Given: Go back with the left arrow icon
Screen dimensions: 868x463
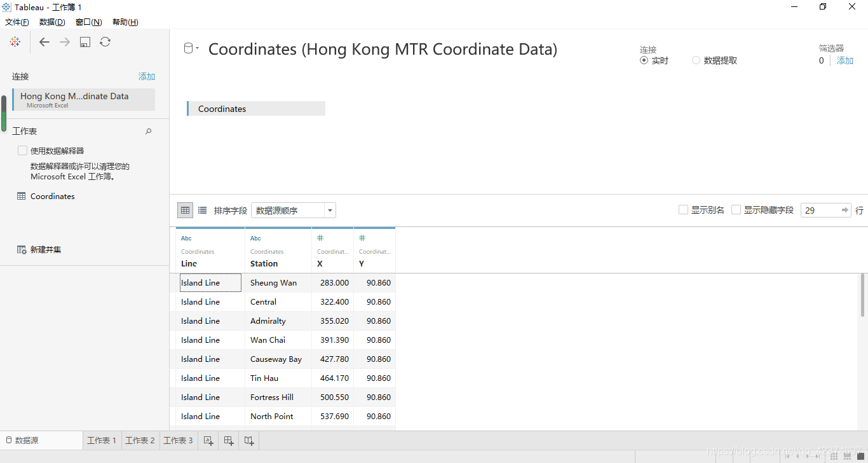Looking at the screenshot, I should click(x=44, y=42).
